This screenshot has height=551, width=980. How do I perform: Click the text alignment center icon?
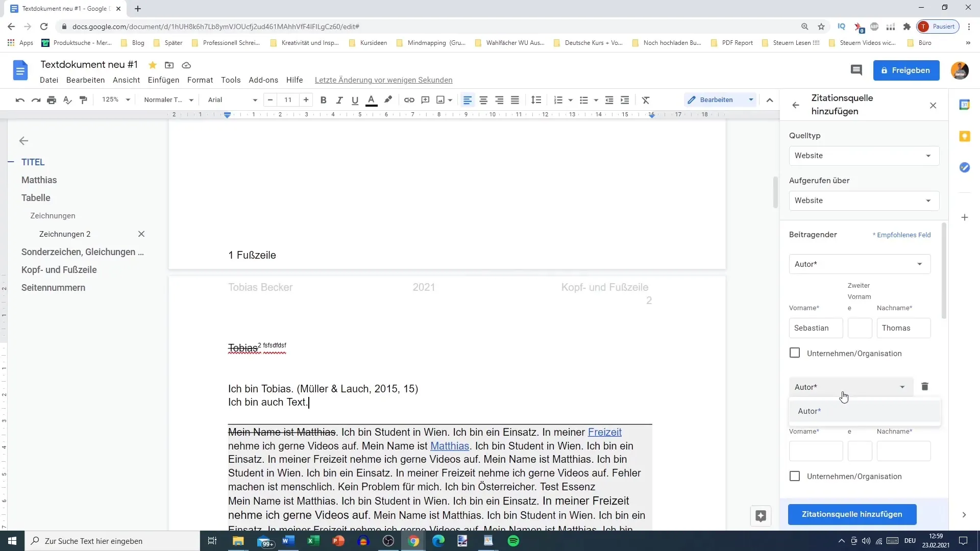[484, 99]
